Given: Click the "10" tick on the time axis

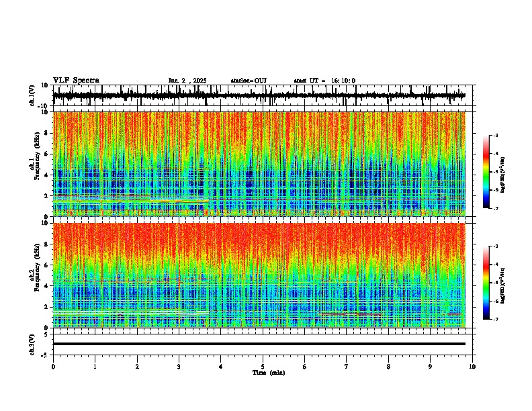Looking at the screenshot, I should pos(472,367).
